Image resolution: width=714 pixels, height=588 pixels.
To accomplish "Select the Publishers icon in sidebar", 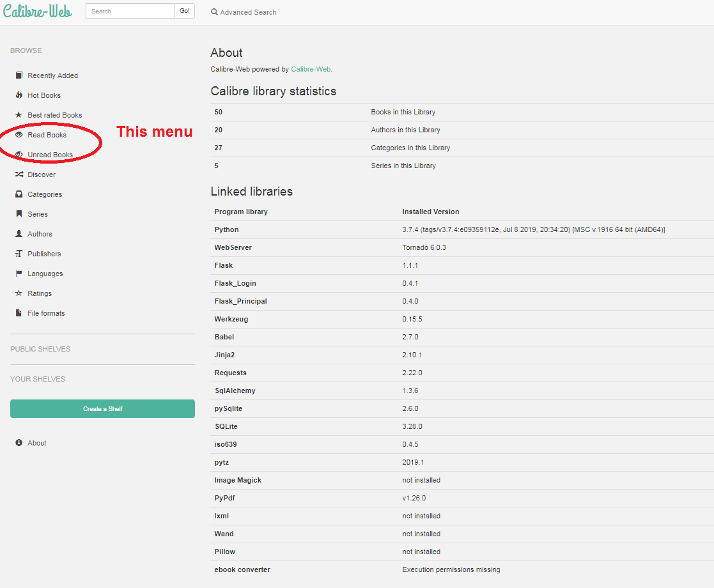I will tap(19, 253).
